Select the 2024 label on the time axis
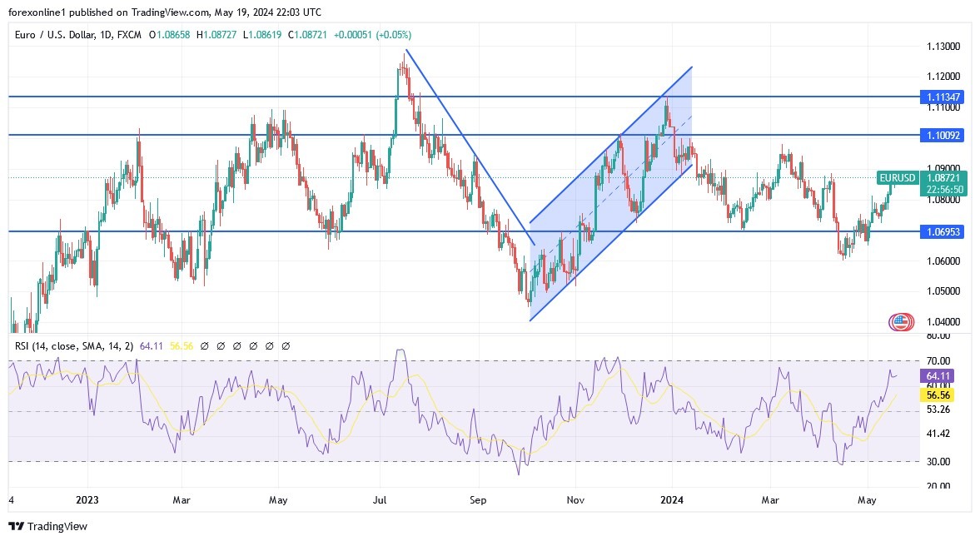Screen dimensions: 980x541 (x=673, y=500)
